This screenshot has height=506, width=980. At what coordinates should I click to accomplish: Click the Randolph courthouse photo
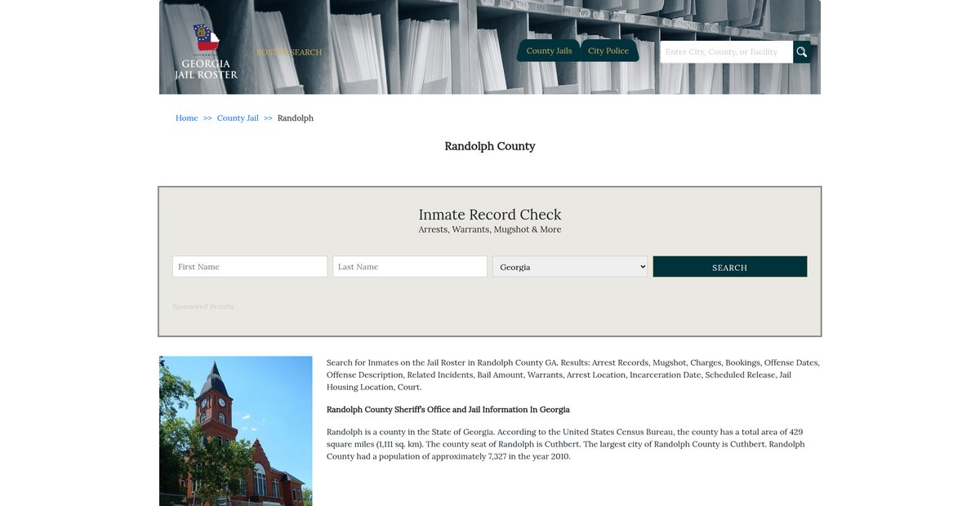(235, 431)
